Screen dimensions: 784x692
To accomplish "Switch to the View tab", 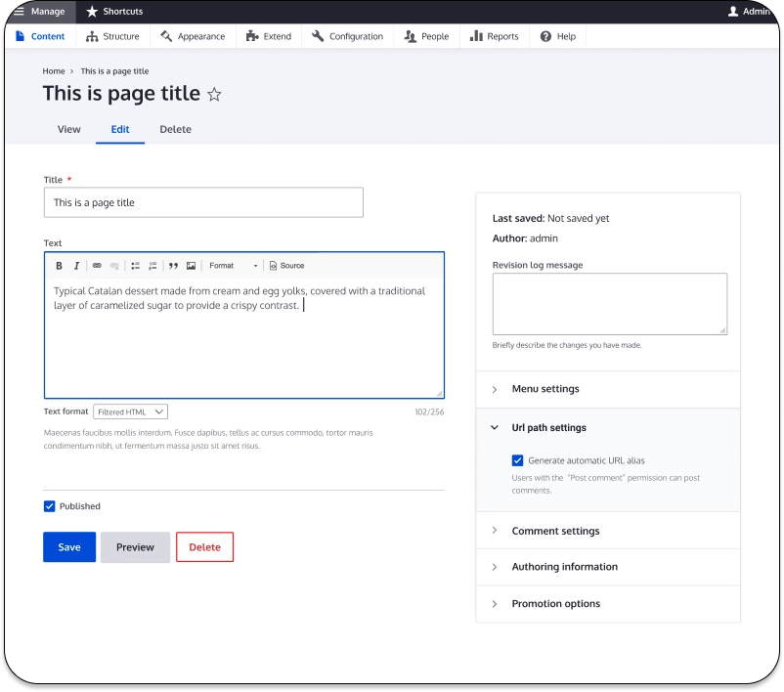I will coord(68,129).
